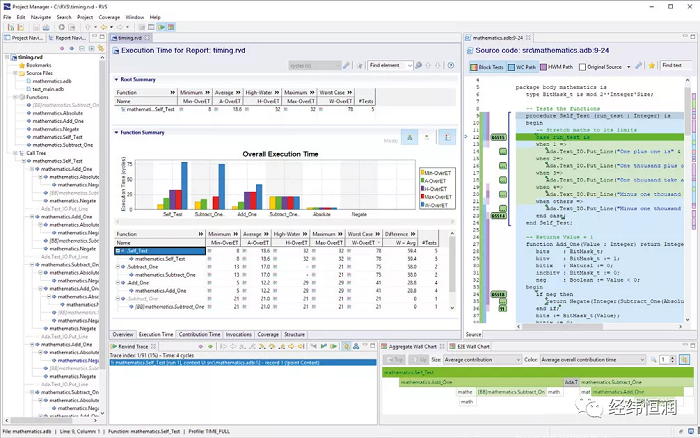Click the bar chart mode icon
Screen dimensions: 700x438
[x=409, y=138]
